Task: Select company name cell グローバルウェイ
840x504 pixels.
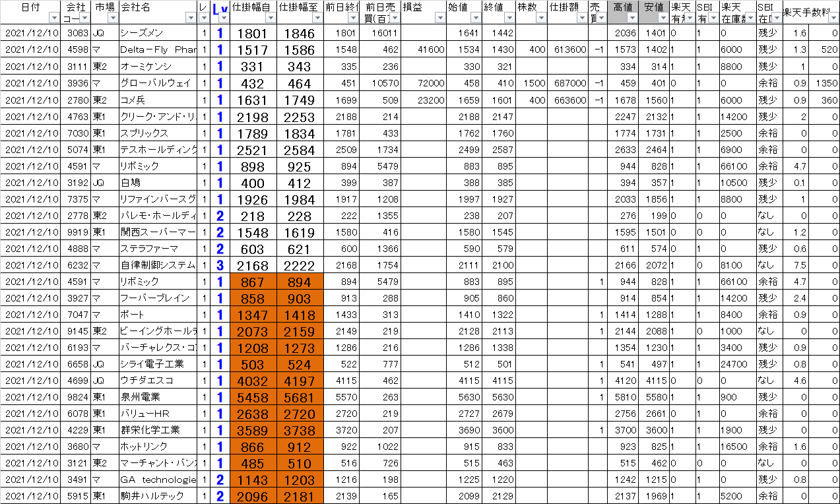Action: coord(158,83)
